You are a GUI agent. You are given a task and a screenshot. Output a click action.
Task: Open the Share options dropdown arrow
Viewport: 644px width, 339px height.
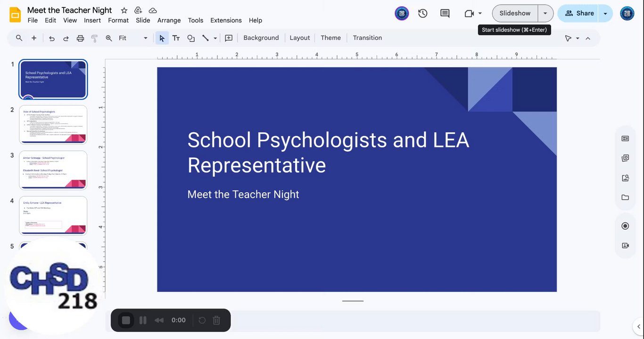pos(605,14)
